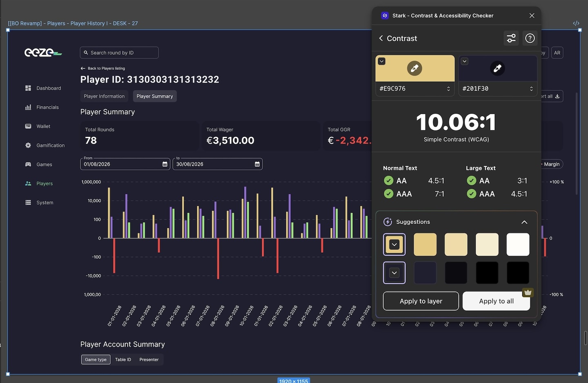Click the Gamification gear icon in the sidebar

(28, 145)
